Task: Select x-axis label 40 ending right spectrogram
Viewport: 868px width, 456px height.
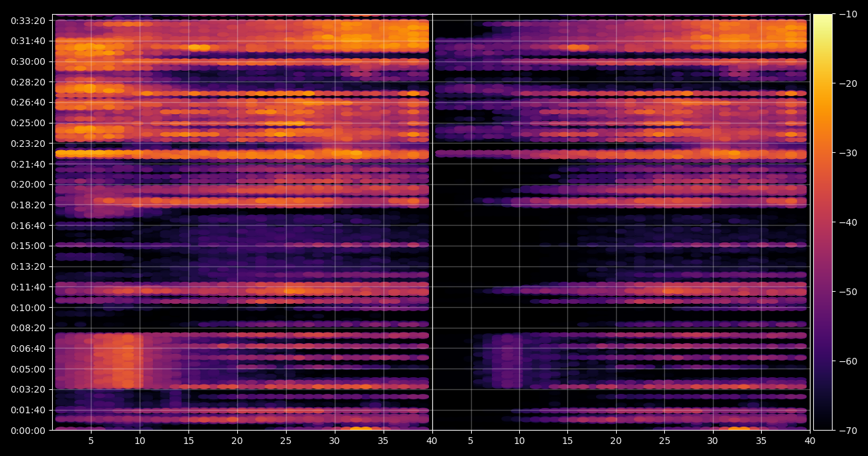Action: pos(810,441)
